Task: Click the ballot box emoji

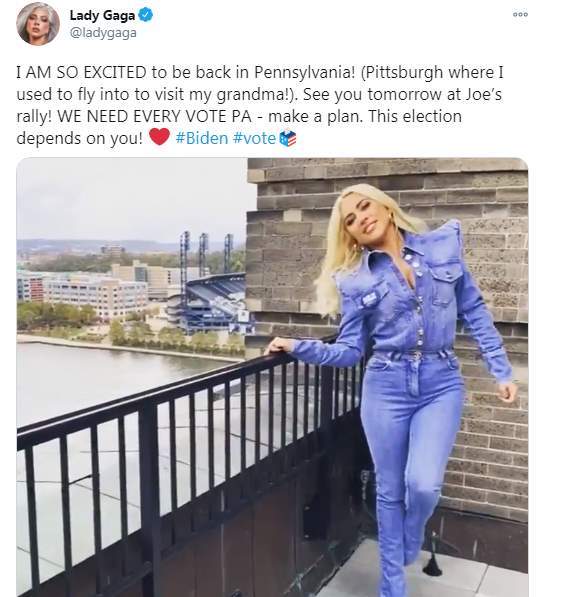Action: (288, 139)
